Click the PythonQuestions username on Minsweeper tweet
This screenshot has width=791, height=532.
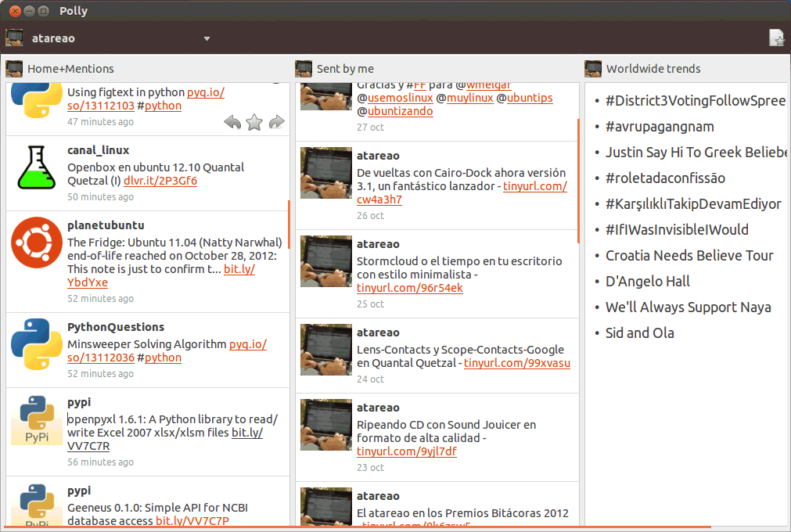[116, 327]
